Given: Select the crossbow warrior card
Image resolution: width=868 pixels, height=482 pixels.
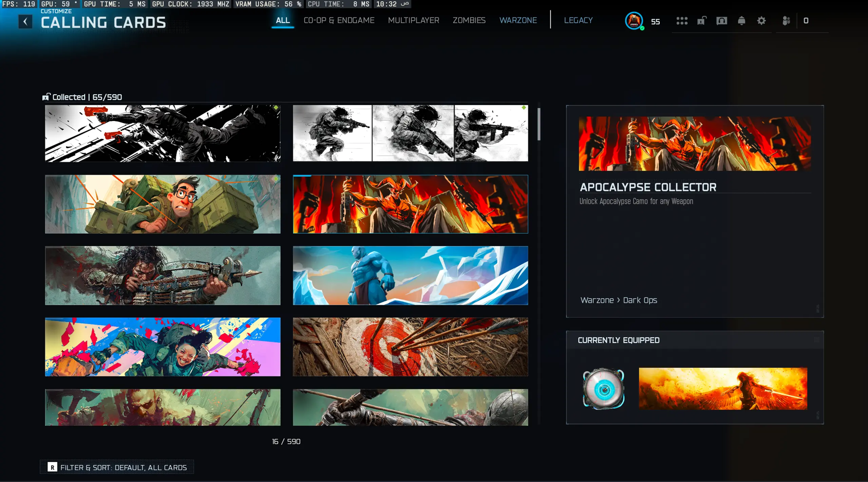Looking at the screenshot, I should pos(163,276).
